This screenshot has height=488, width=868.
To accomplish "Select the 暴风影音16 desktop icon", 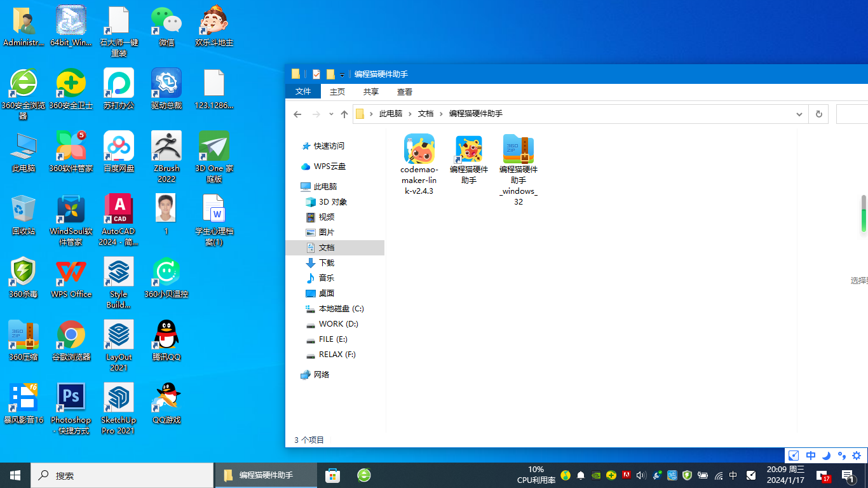I will [x=24, y=403].
